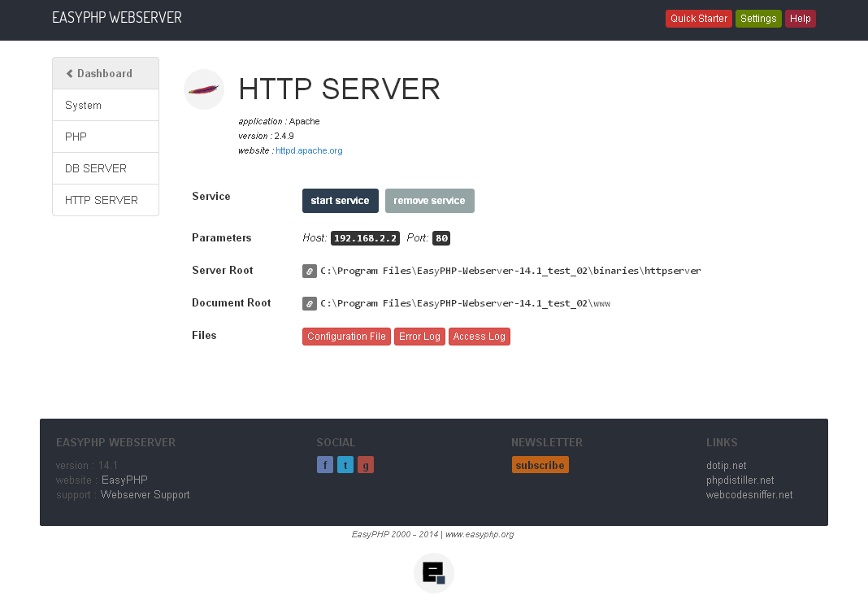Open the Help button
Viewport: 868px width, 604px height.
(x=801, y=18)
